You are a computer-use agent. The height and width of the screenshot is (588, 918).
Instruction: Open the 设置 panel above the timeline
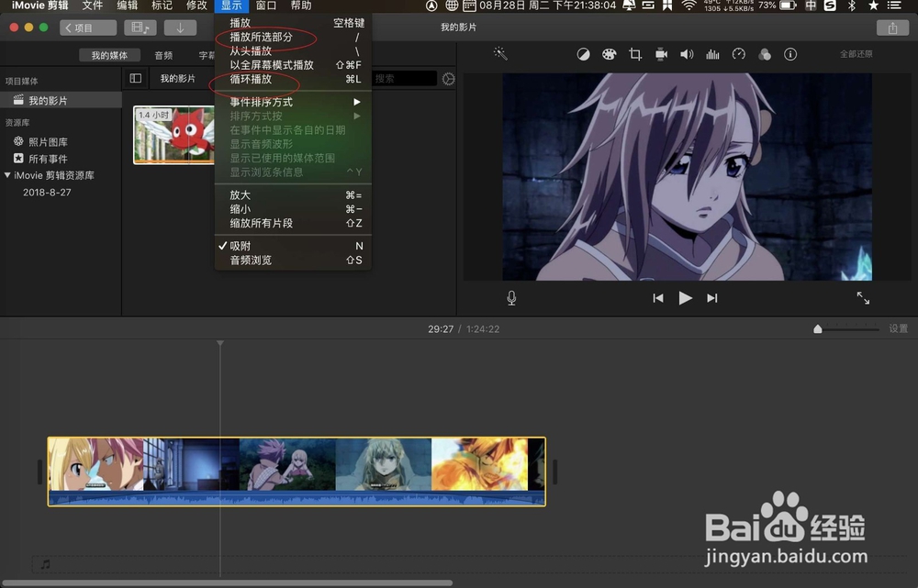coord(899,328)
